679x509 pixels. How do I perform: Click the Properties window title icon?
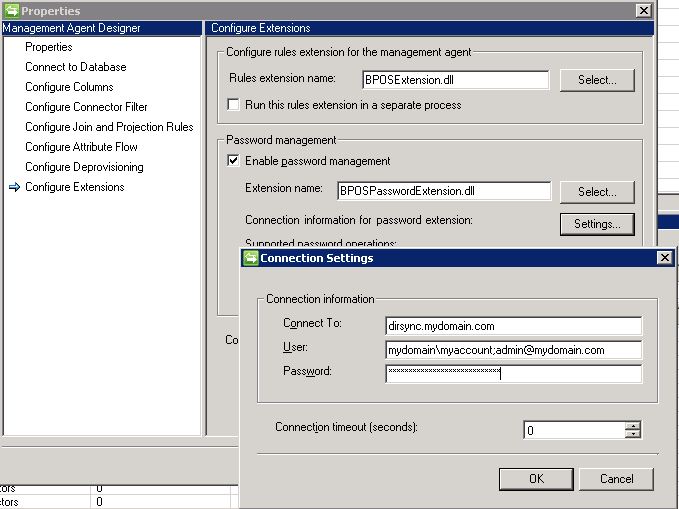click(x=11, y=10)
